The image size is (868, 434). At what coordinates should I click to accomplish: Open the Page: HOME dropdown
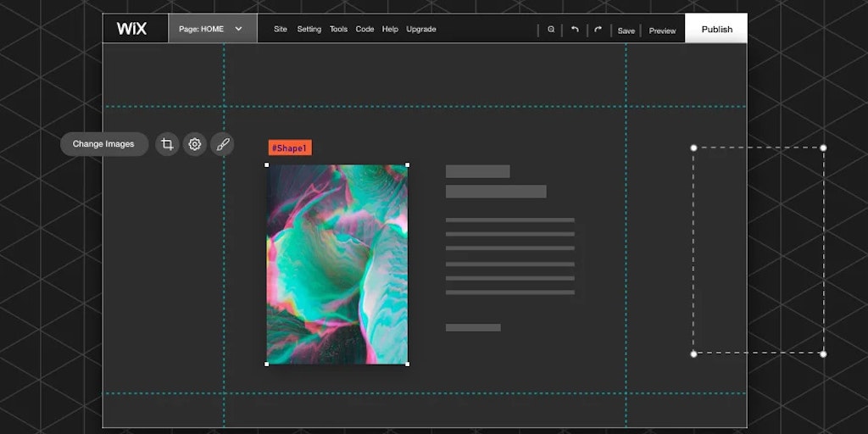pyautogui.click(x=213, y=29)
